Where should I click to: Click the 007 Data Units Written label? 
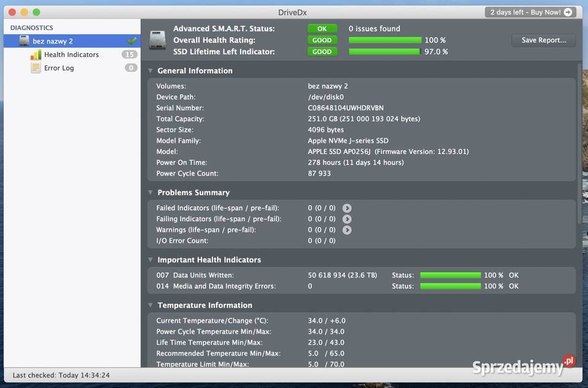coord(195,275)
